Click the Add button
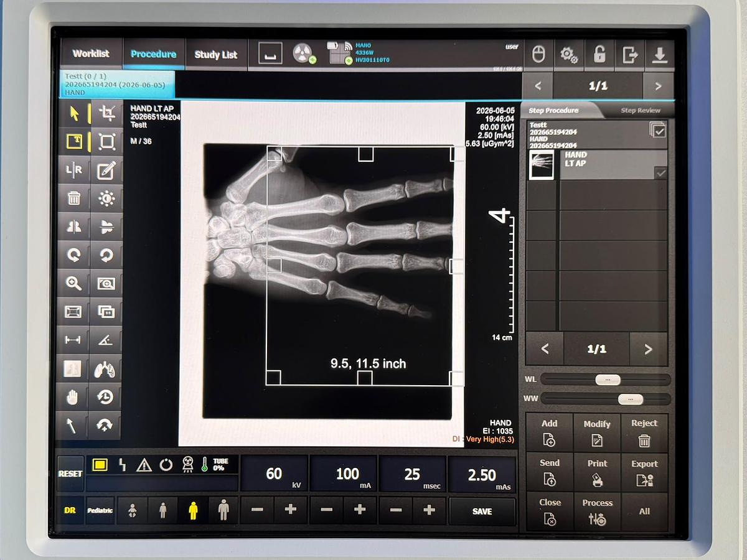 click(x=549, y=432)
